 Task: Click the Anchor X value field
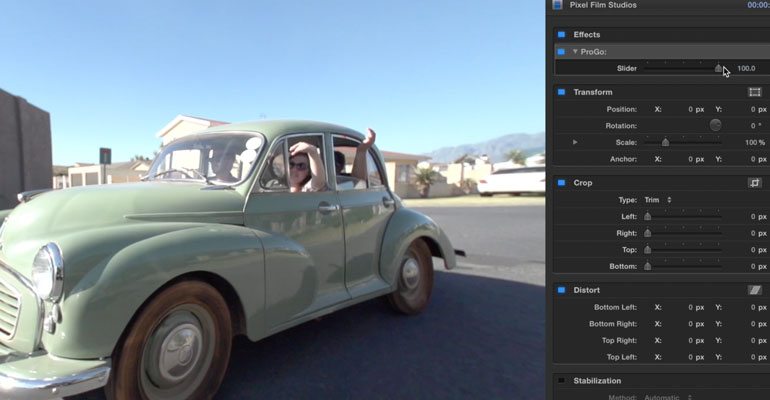695,159
